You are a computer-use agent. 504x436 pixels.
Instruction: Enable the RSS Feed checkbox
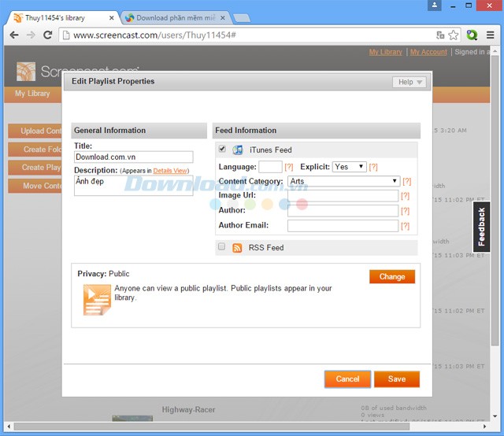pyautogui.click(x=221, y=246)
